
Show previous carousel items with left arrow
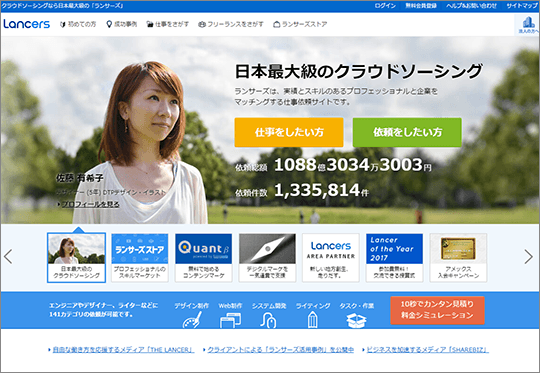(8, 256)
